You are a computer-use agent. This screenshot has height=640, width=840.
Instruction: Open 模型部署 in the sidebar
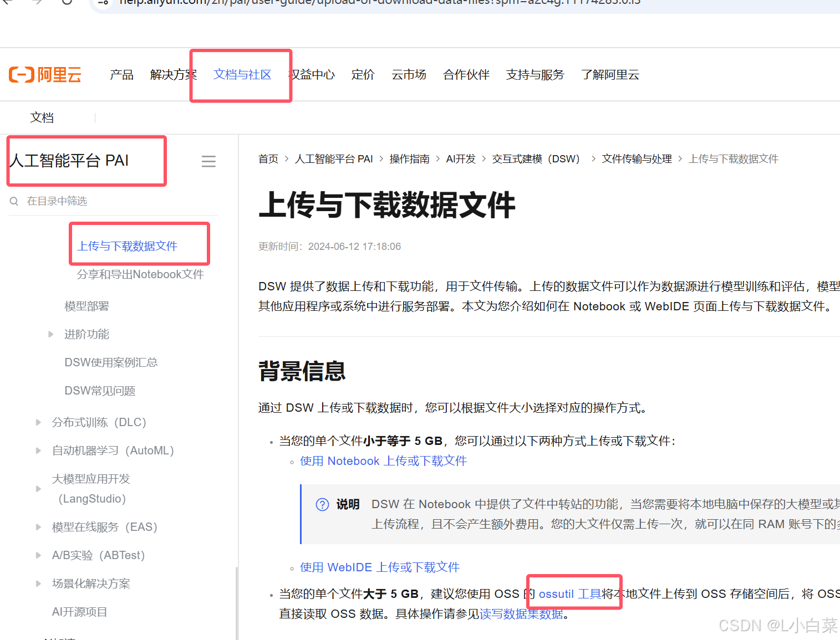point(86,306)
